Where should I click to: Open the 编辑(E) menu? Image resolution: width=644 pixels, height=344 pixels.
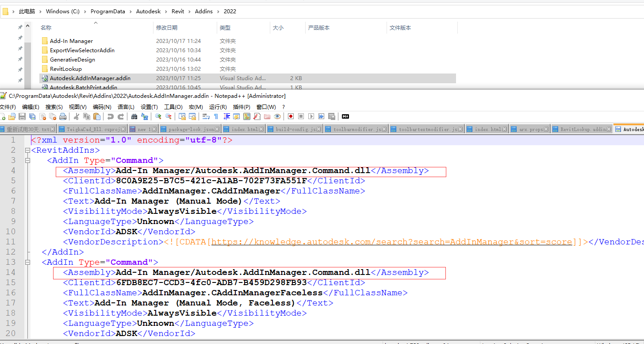pos(31,107)
